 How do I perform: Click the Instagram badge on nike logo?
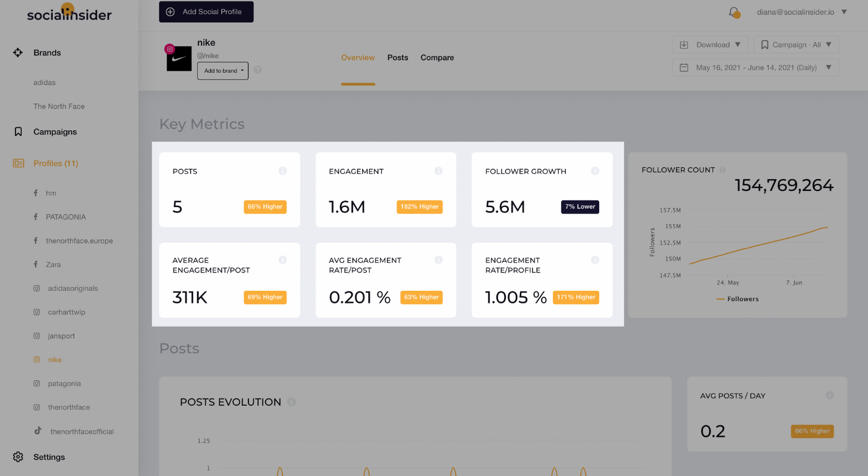coord(170,49)
